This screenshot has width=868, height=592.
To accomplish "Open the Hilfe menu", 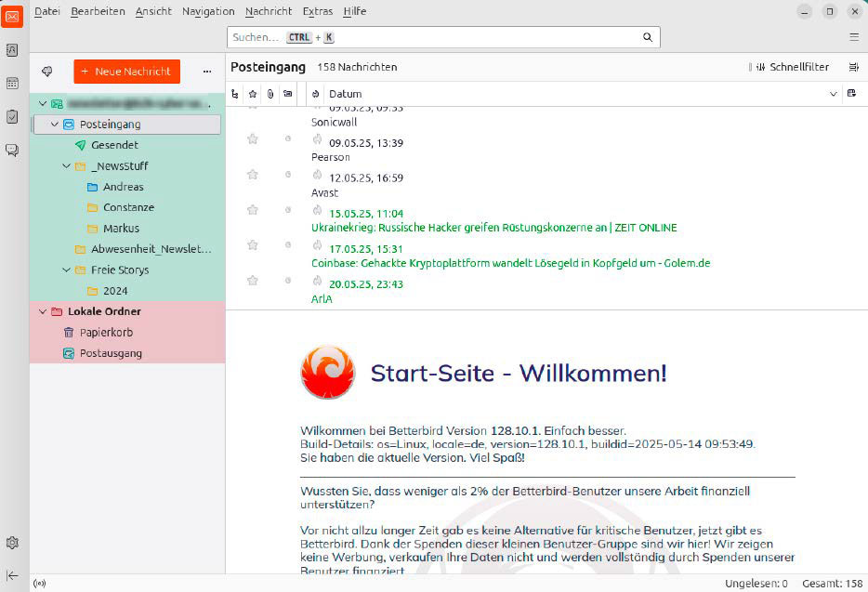I will [355, 11].
